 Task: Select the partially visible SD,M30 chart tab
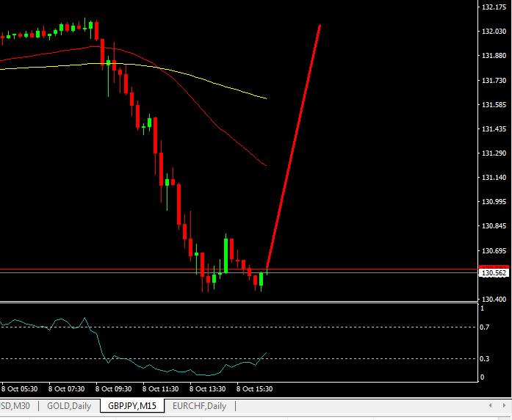(15, 406)
